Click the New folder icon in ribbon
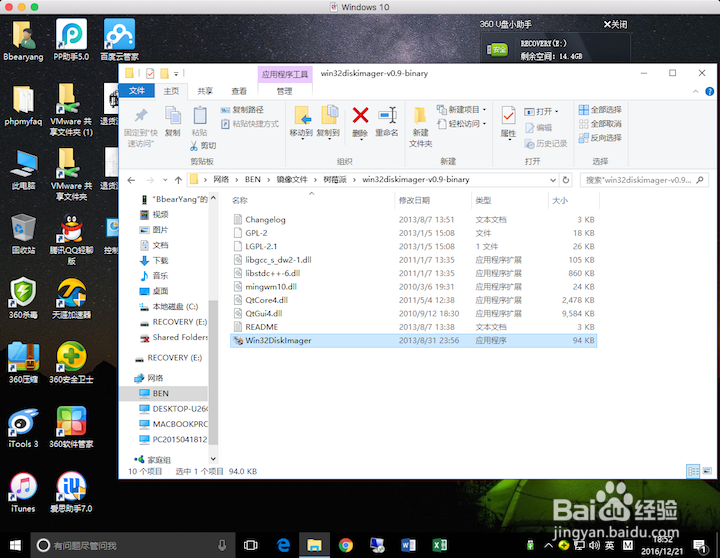Viewport: 720px width, 558px height. tap(420, 116)
